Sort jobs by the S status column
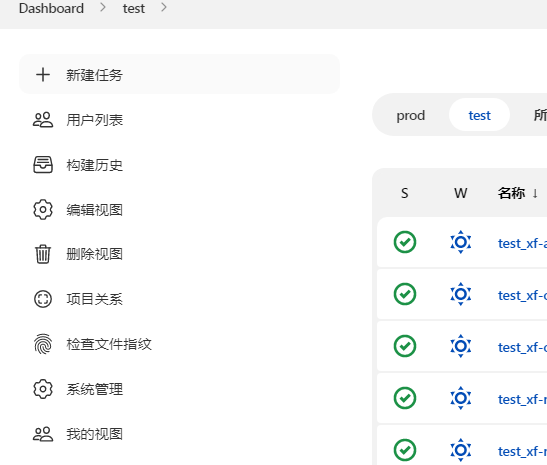 [x=404, y=193]
